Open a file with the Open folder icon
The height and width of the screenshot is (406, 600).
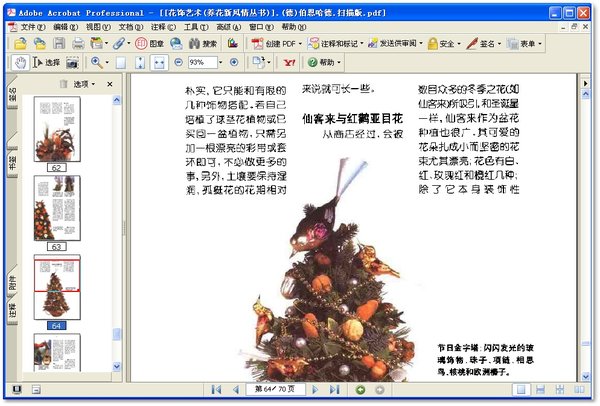point(20,44)
